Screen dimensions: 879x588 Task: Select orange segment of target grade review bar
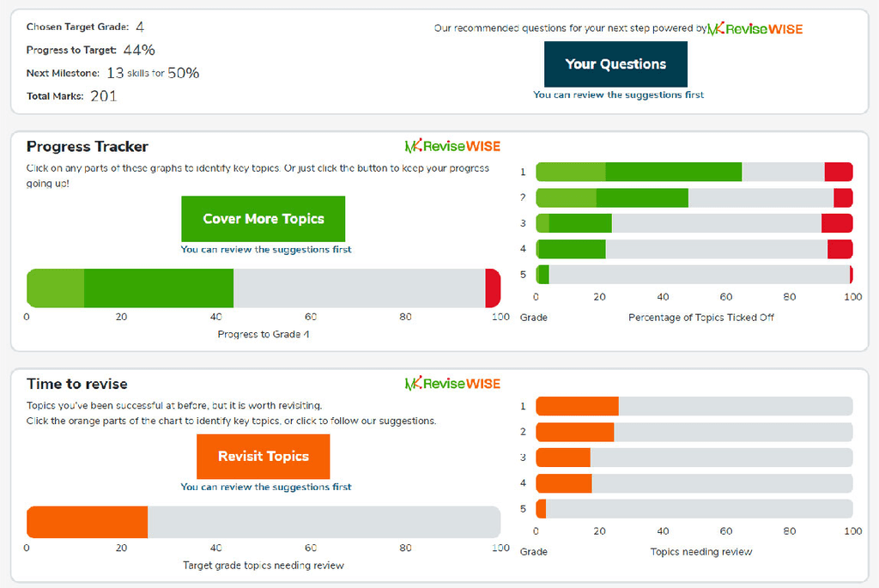(87, 522)
